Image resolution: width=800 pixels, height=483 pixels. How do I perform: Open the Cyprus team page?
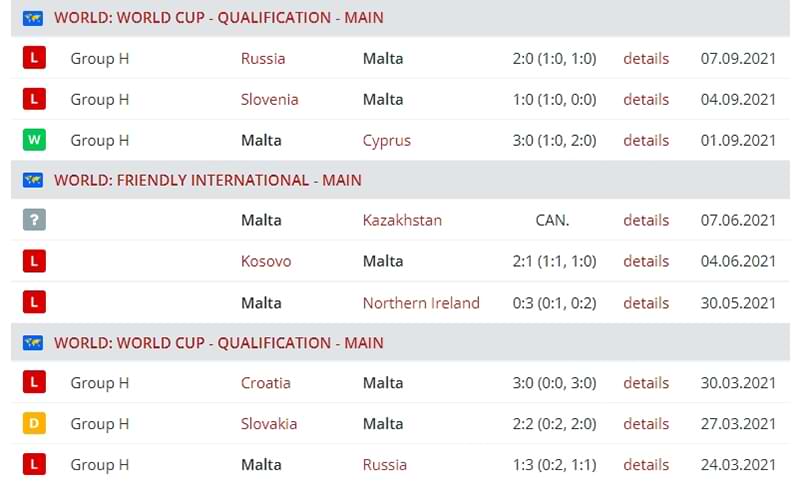click(387, 140)
